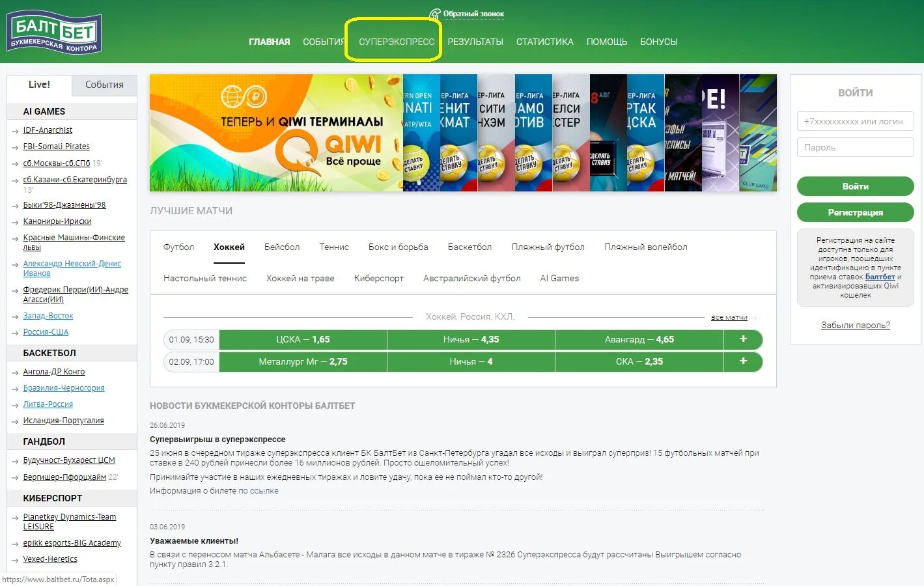Open the Исландия-Португалия basketball match
This screenshot has width=924, height=586.
point(63,421)
